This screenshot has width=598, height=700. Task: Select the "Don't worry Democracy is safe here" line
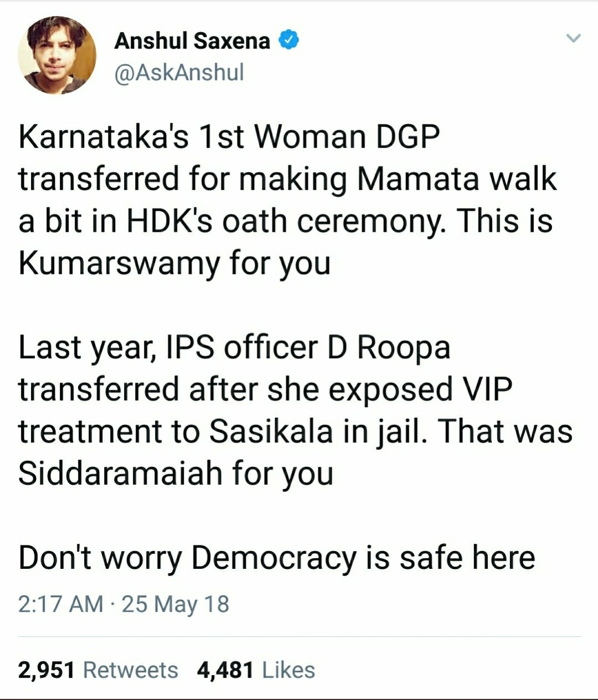277,557
